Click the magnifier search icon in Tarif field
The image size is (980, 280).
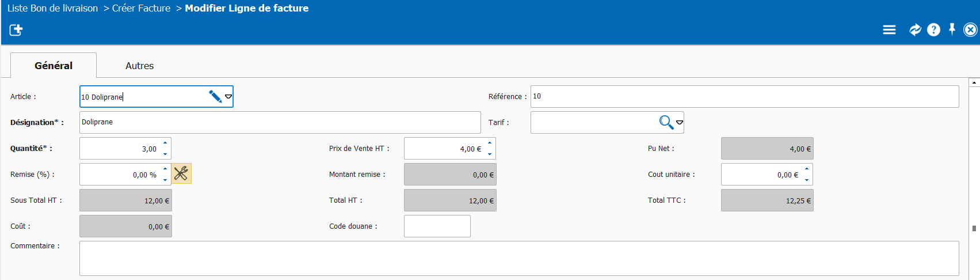coord(666,122)
